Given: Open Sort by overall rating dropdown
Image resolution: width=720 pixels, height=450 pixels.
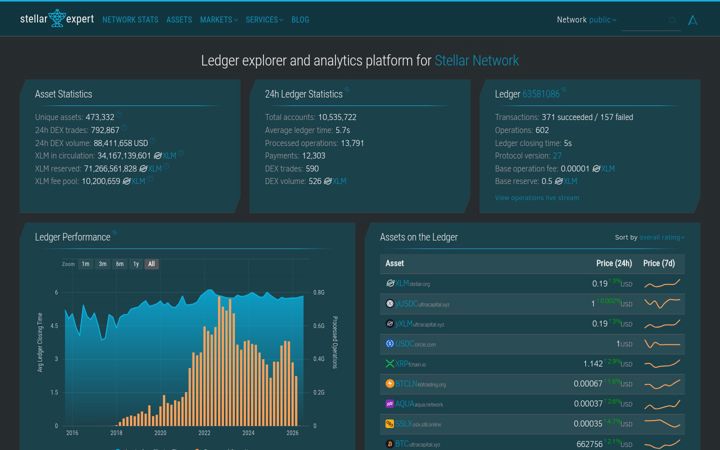Looking at the screenshot, I should 662,237.
